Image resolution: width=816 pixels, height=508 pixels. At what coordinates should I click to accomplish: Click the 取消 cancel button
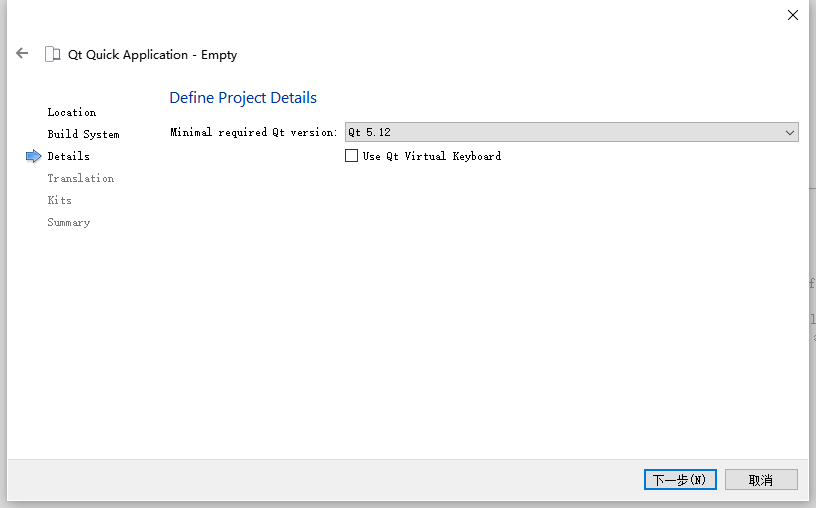click(761, 479)
